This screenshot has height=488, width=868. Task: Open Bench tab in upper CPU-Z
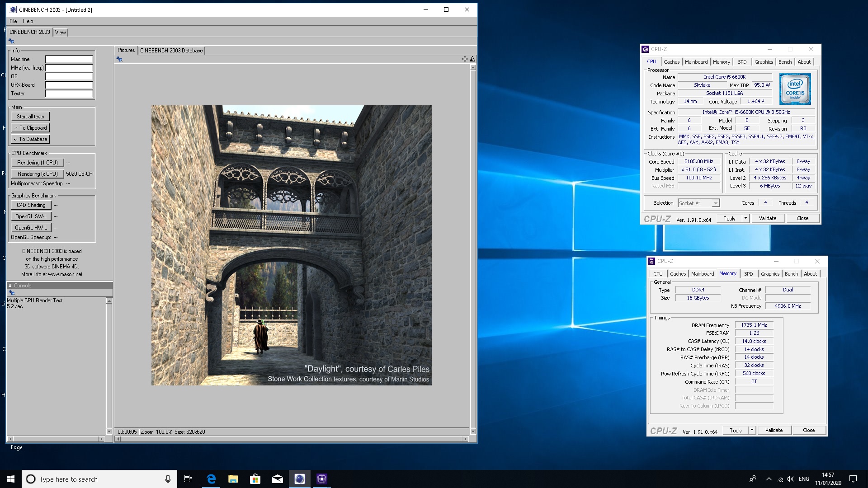(785, 62)
